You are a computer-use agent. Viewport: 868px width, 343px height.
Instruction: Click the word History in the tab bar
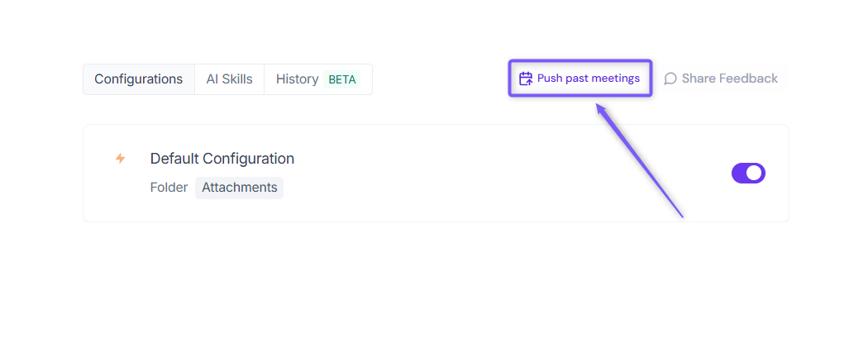pyautogui.click(x=298, y=79)
